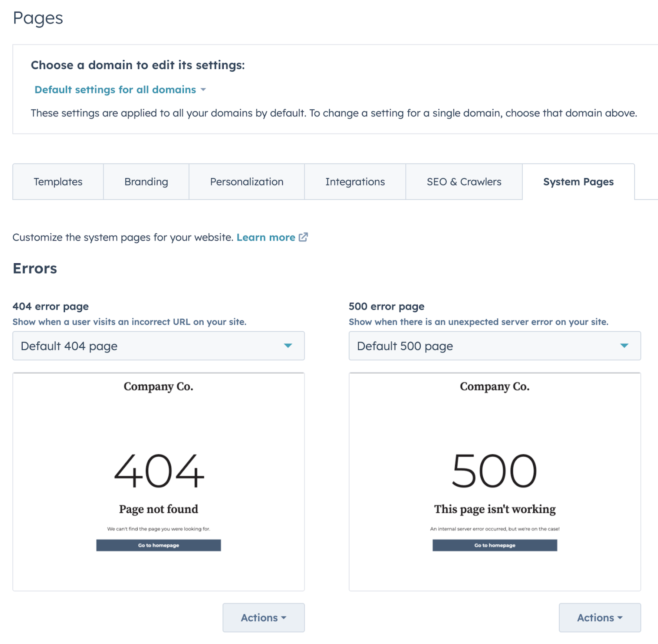Switch to the Integrations tab

tap(355, 182)
